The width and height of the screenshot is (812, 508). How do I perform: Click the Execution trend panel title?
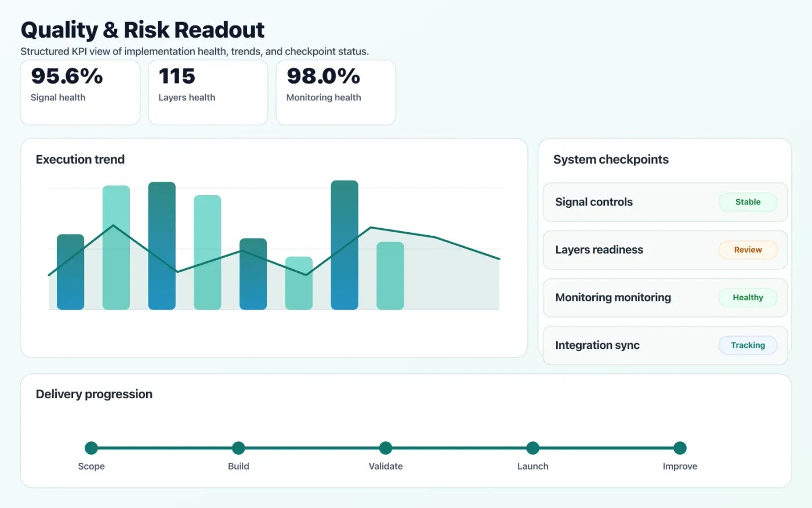coord(80,159)
